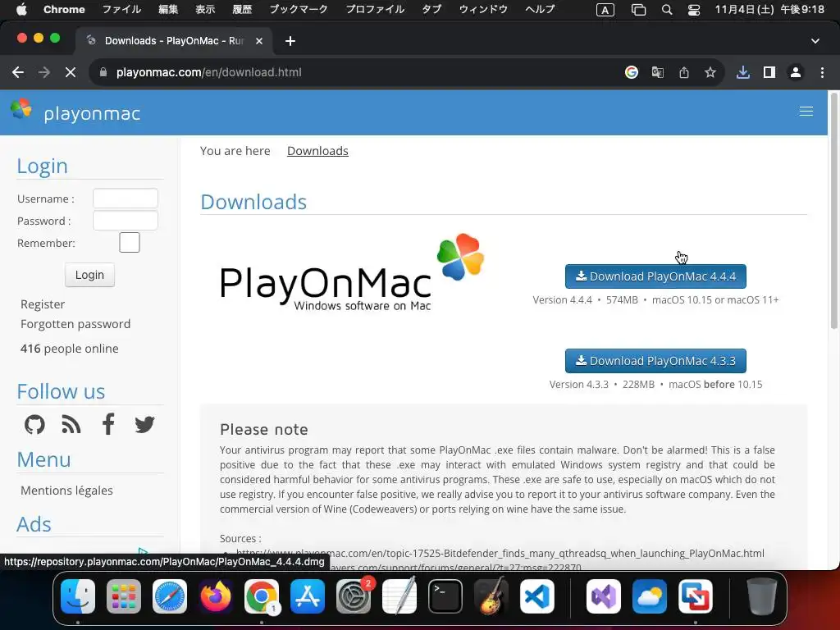Stop loading the page
This screenshot has width=840, height=630.
tap(71, 72)
